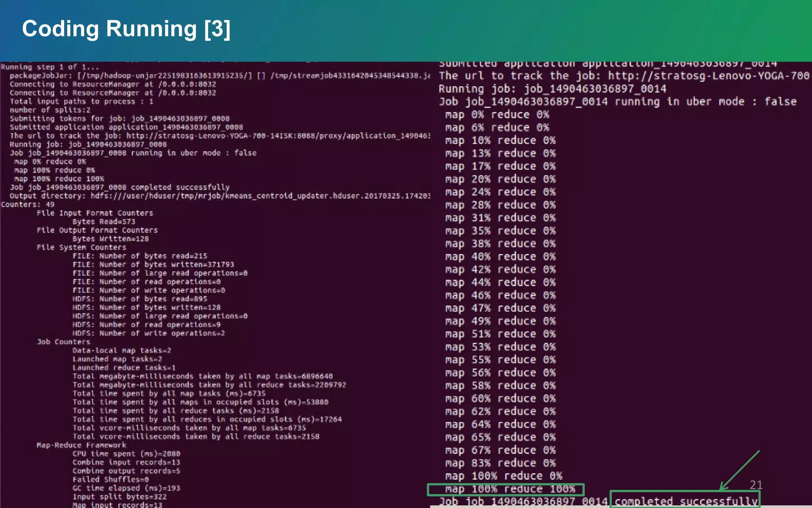Click 'GC time elapsed (ms)=193' line
Image resolution: width=812 pixels, height=508 pixels.
(x=126, y=488)
